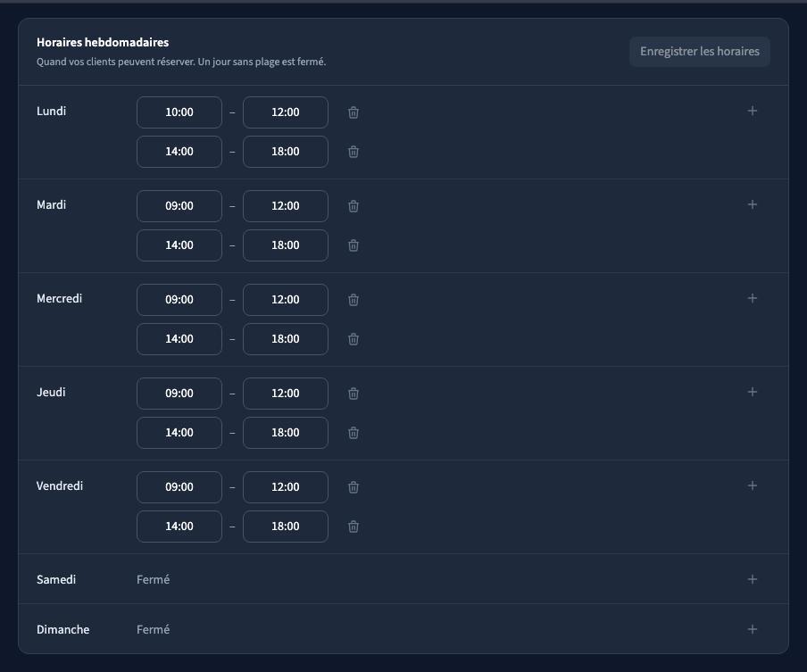This screenshot has width=807, height=672.
Task: Click the Fermé label for Samedi
Action: pyautogui.click(x=153, y=579)
